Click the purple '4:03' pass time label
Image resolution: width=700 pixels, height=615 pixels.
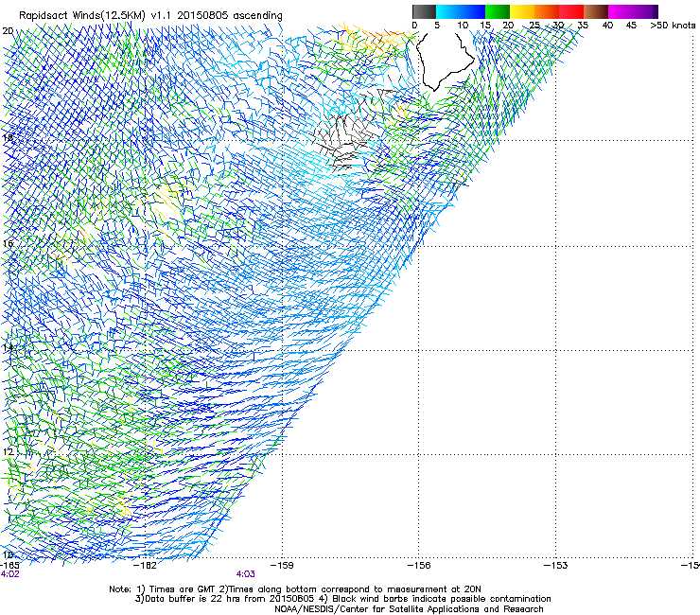(x=246, y=574)
